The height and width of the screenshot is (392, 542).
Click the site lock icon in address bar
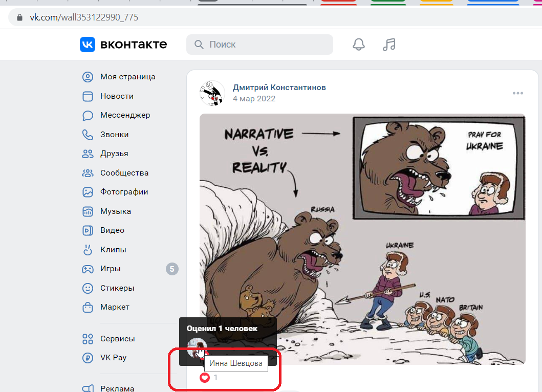click(19, 17)
